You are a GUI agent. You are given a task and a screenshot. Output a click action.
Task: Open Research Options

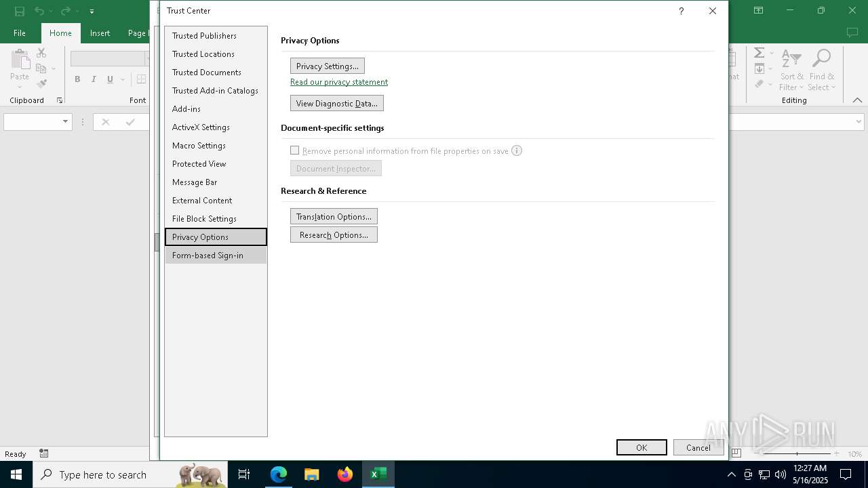tap(334, 235)
